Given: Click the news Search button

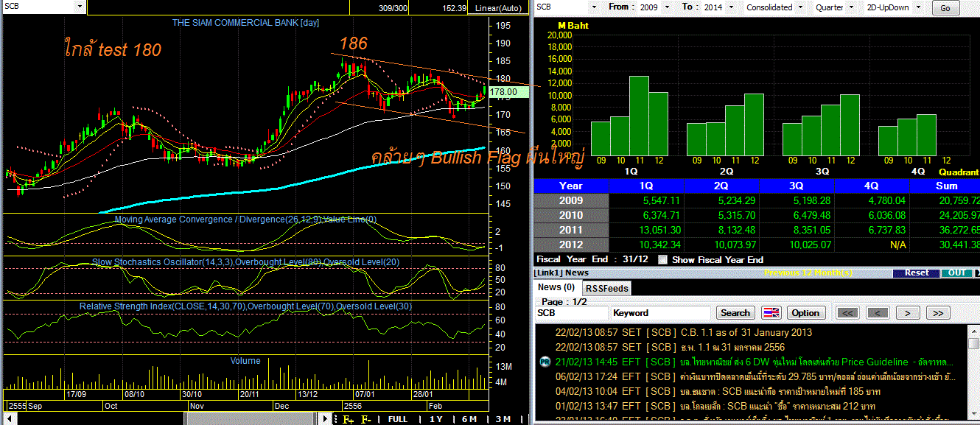Looking at the screenshot, I should tap(735, 313).
